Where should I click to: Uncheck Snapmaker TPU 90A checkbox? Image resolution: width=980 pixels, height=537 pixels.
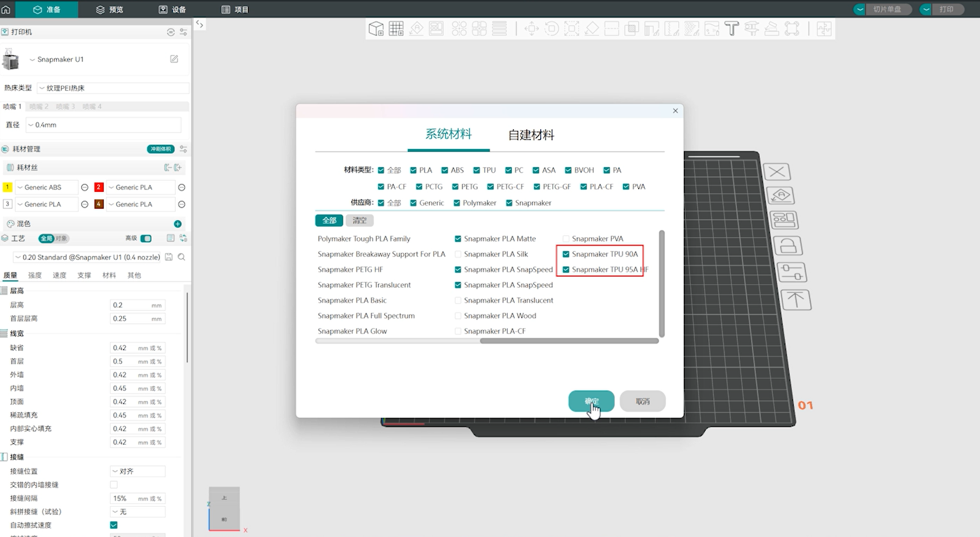point(566,254)
